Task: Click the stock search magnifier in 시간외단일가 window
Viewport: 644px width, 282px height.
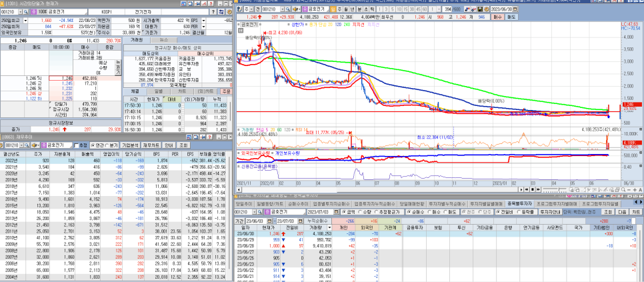Action: coord(26,12)
